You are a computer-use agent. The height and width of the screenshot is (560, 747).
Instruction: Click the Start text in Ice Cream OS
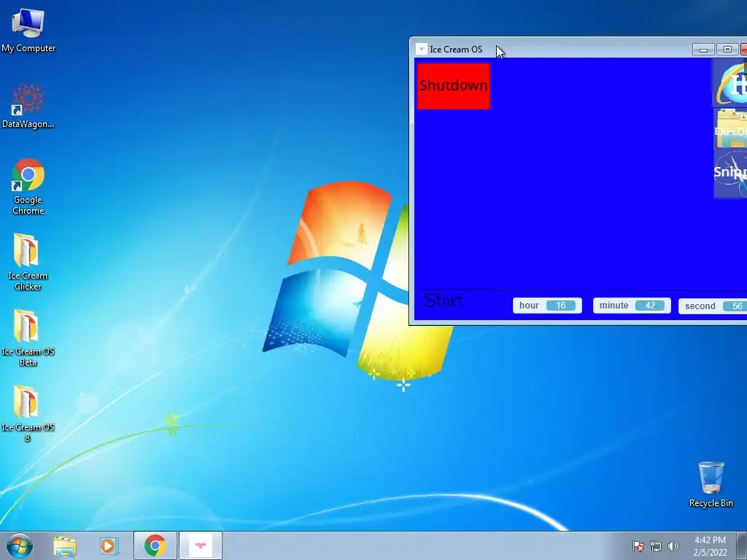pos(444,300)
